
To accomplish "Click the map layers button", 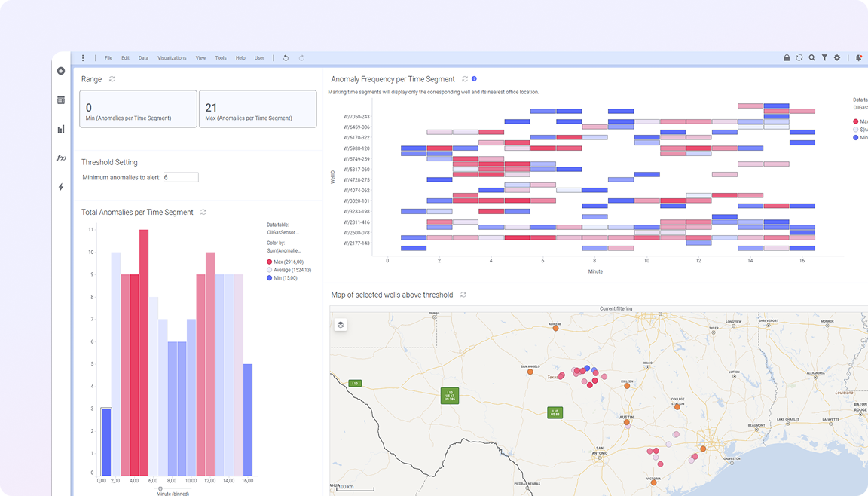I will [341, 324].
